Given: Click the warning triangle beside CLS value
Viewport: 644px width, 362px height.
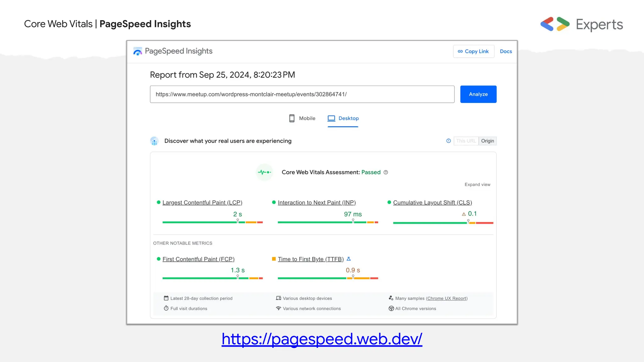Looking at the screenshot, I should coord(464,214).
